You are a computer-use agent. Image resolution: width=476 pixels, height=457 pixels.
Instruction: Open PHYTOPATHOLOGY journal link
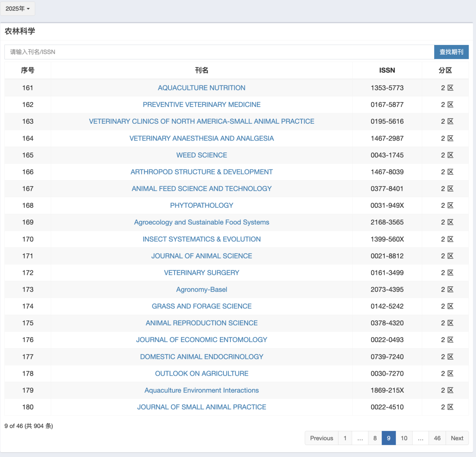coord(201,205)
